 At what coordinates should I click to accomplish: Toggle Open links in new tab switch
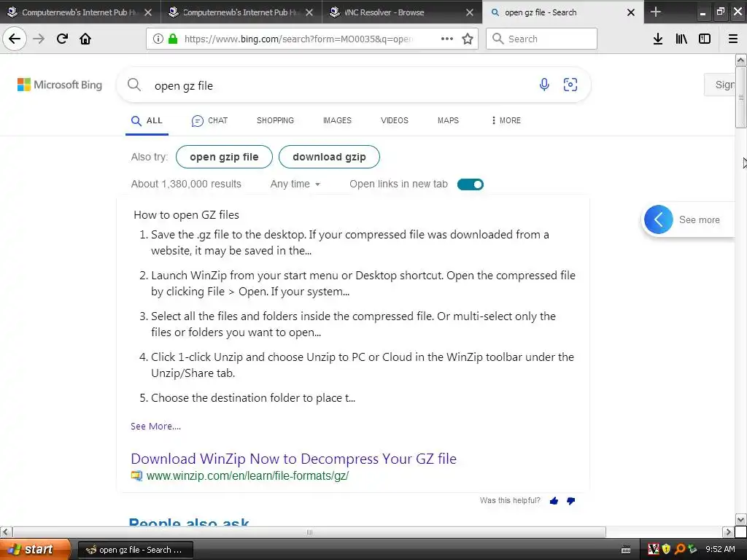[x=471, y=184]
